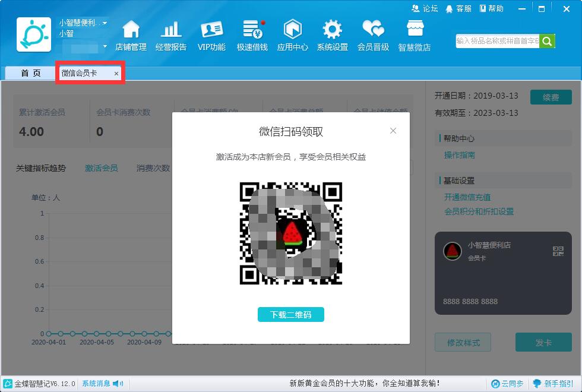
Task: Select 激活会员 trend tab
Action: pyautogui.click(x=102, y=168)
